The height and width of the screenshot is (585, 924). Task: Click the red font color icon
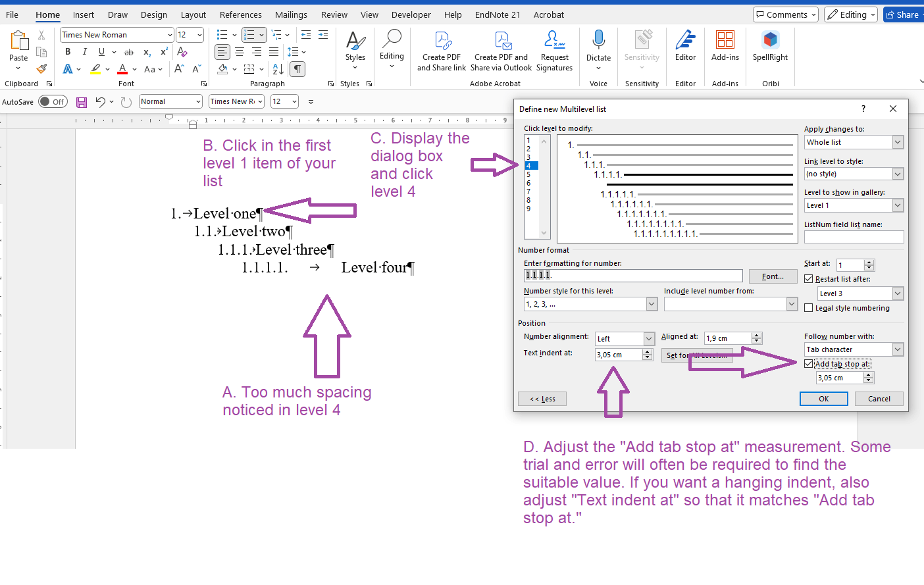click(x=122, y=68)
